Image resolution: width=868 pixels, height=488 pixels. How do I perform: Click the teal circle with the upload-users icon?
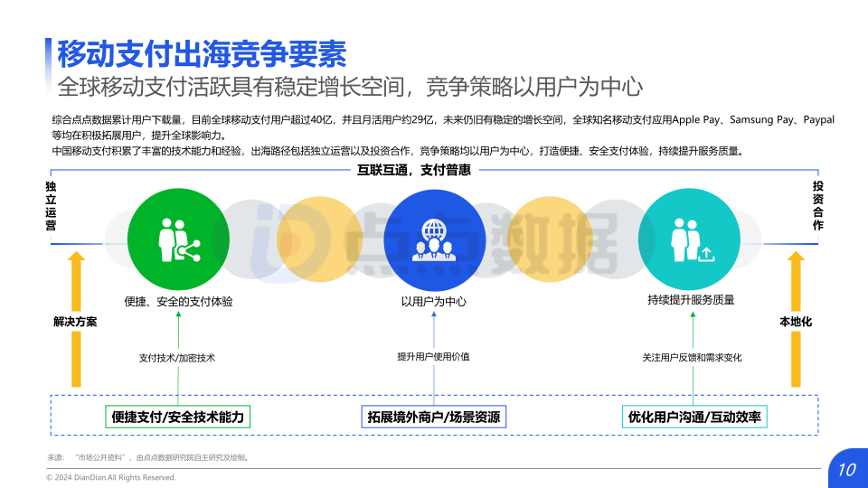689,239
